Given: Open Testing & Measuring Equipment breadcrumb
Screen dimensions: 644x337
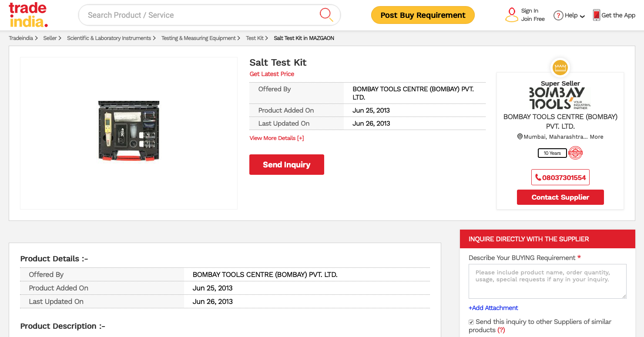Looking at the screenshot, I should [198, 38].
